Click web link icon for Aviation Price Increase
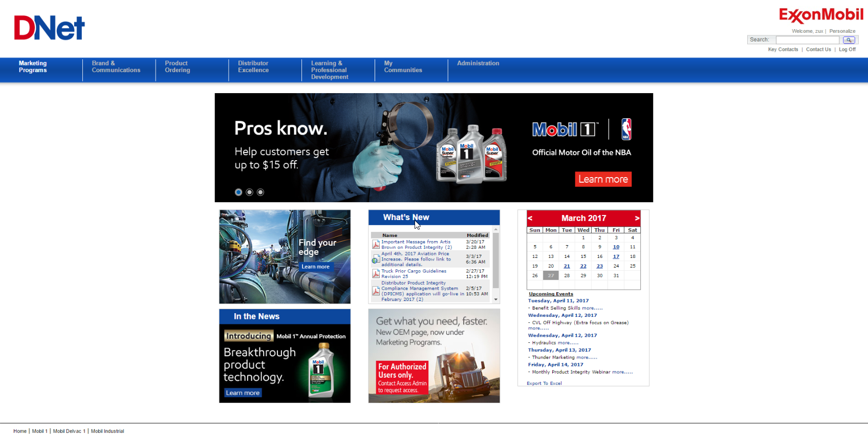The width and height of the screenshot is (868, 435). point(376,259)
